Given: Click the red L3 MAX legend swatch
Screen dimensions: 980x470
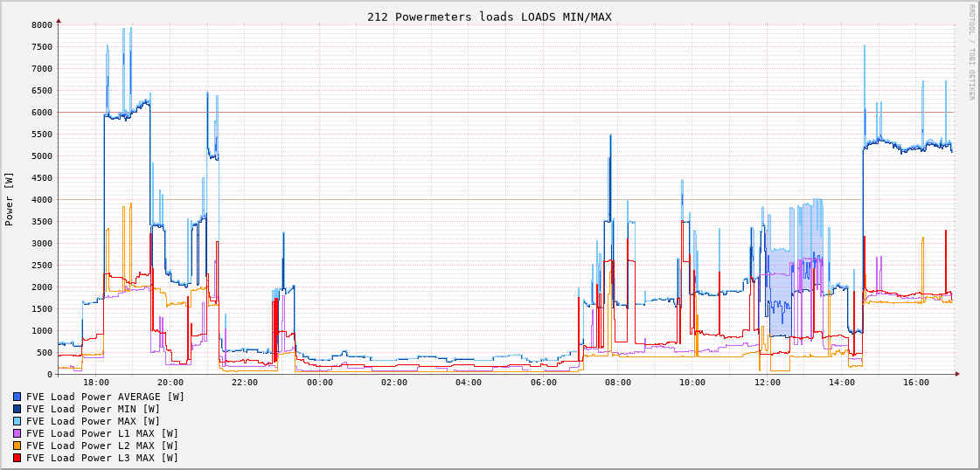Looking at the screenshot, I should (17, 458).
